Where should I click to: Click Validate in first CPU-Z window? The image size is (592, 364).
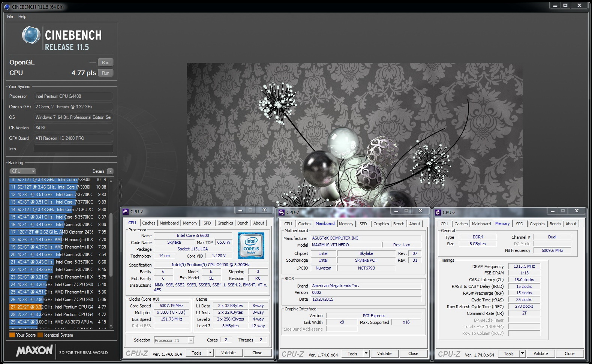coord(228,353)
